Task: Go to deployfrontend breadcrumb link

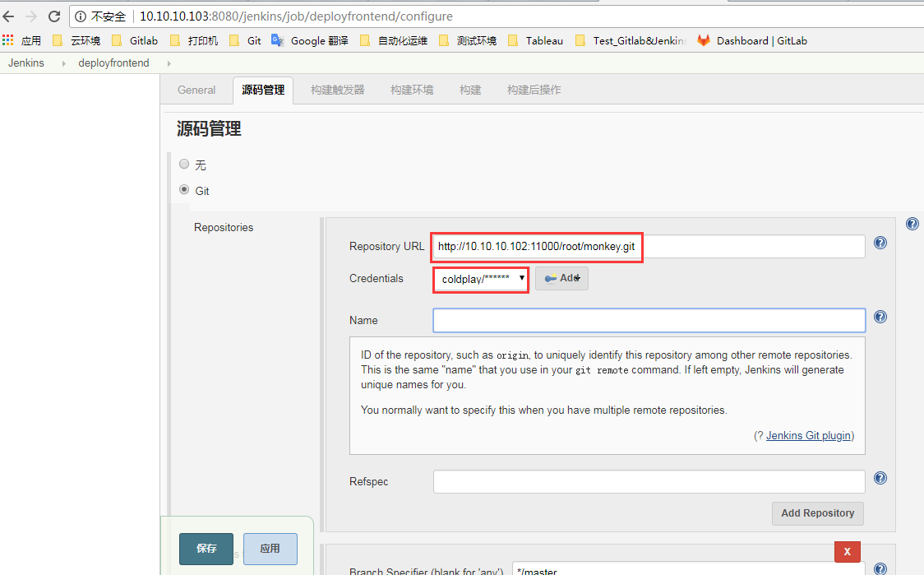Action: [x=113, y=63]
